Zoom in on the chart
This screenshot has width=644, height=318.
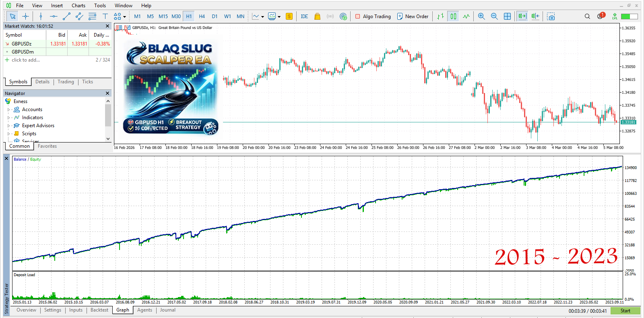click(x=481, y=17)
